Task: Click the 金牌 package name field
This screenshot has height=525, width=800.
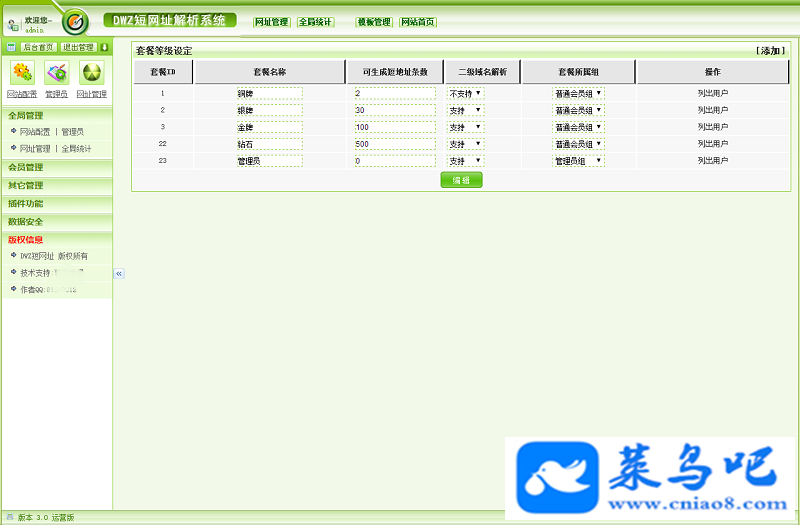Action: [269, 127]
